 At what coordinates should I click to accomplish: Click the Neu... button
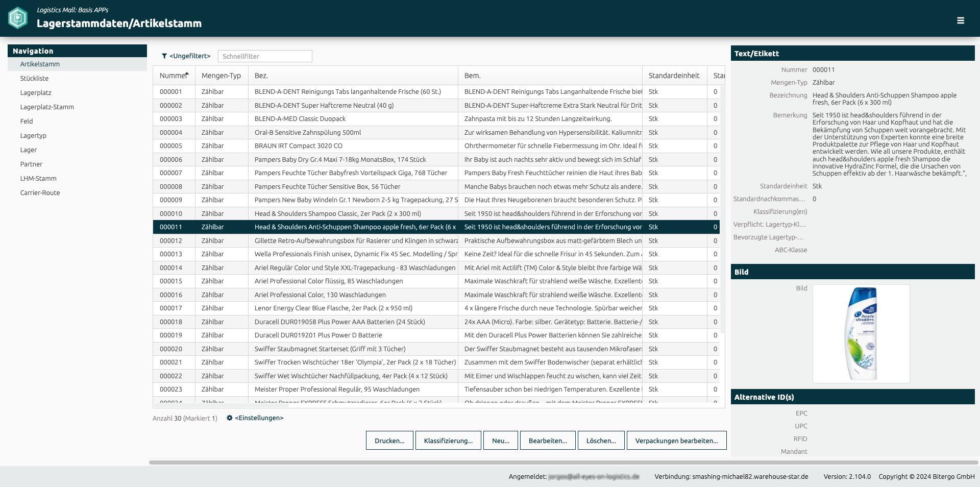click(501, 441)
